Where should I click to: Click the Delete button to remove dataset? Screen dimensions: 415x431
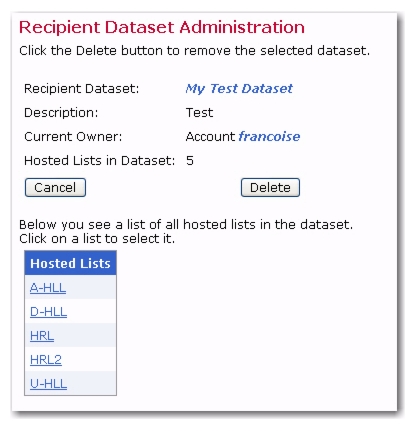click(270, 187)
